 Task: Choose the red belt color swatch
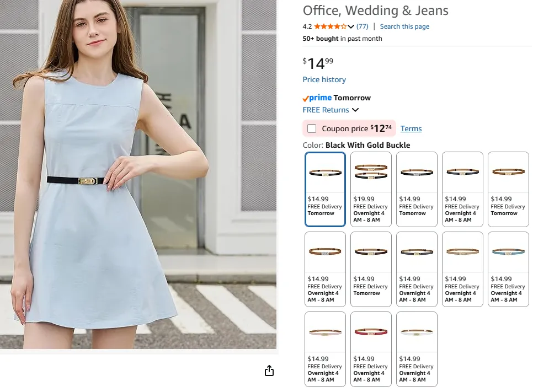[371, 349]
